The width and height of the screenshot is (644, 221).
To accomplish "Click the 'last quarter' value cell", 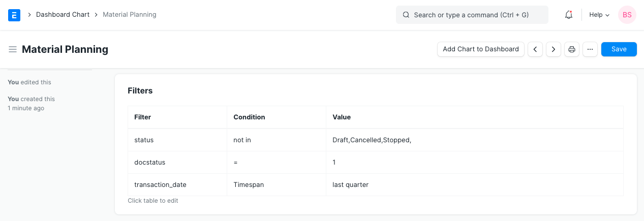I will (351, 185).
